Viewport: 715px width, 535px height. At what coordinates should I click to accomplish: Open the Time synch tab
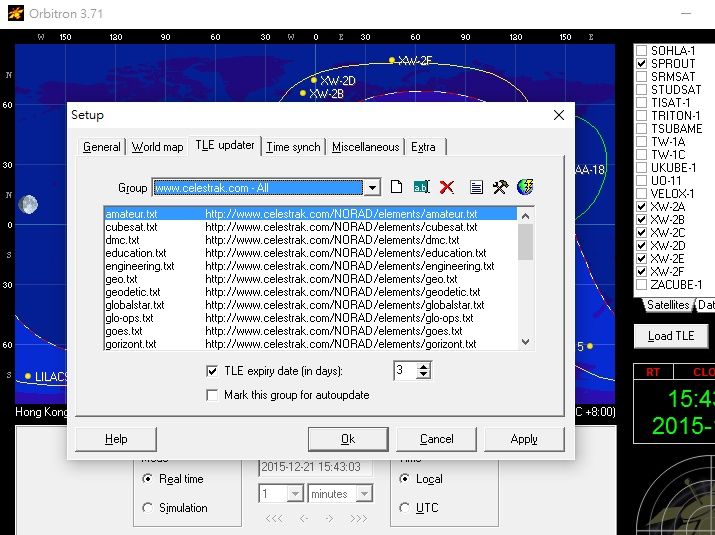293,147
